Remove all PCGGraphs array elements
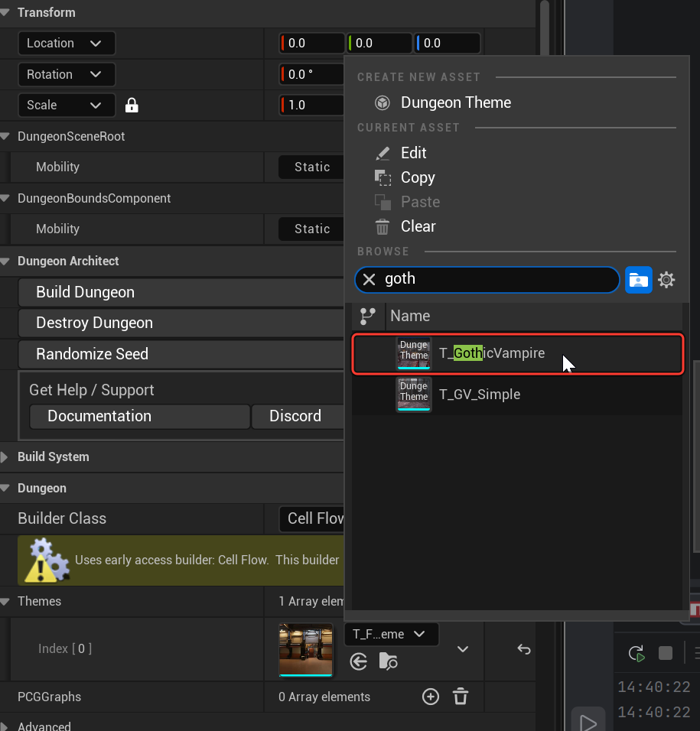 coord(461,697)
